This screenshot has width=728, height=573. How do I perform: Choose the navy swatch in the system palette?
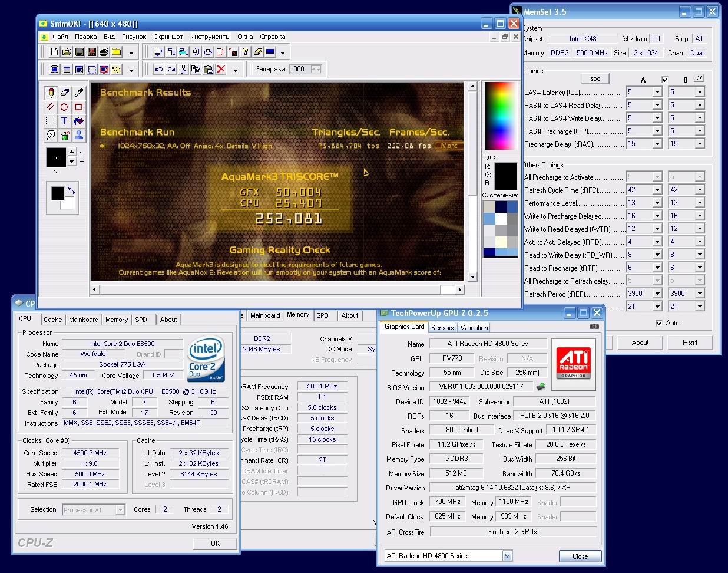point(501,208)
